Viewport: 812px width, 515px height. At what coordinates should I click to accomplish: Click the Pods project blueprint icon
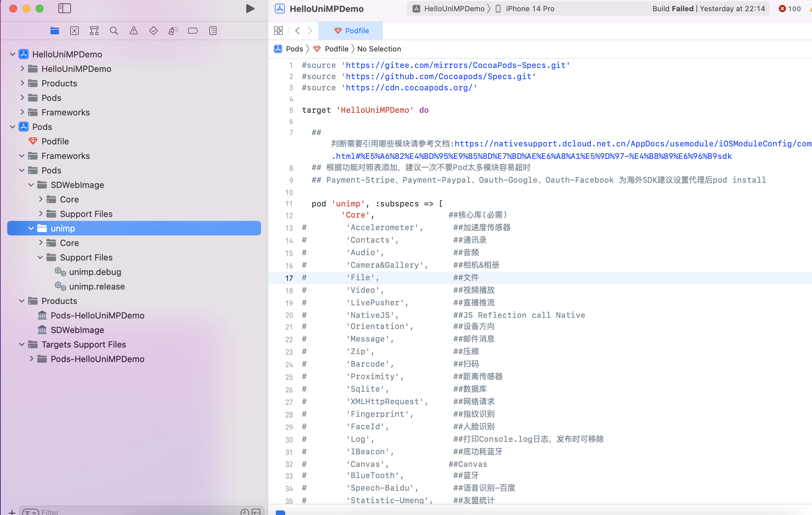(24, 127)
